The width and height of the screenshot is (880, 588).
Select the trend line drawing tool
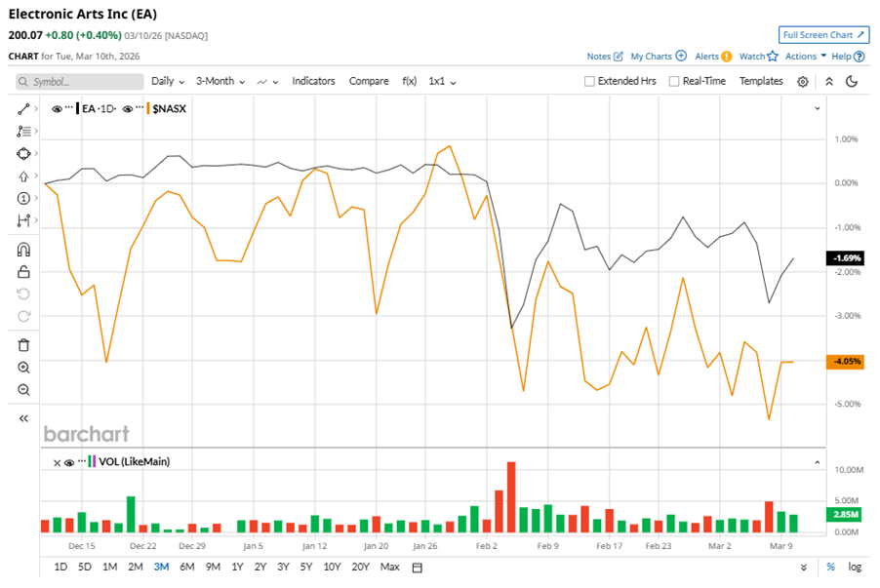tap(23, 109)
